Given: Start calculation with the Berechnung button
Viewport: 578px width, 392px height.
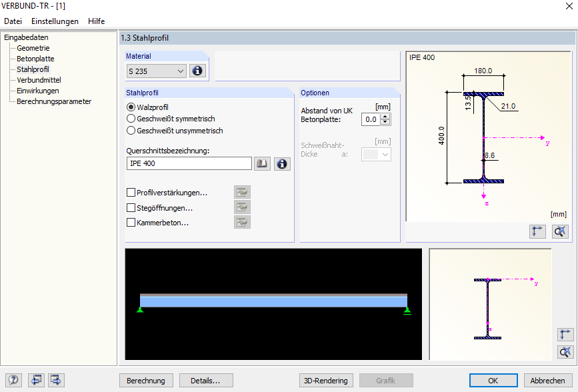Looking at the screenshot, I should point(146,380).
